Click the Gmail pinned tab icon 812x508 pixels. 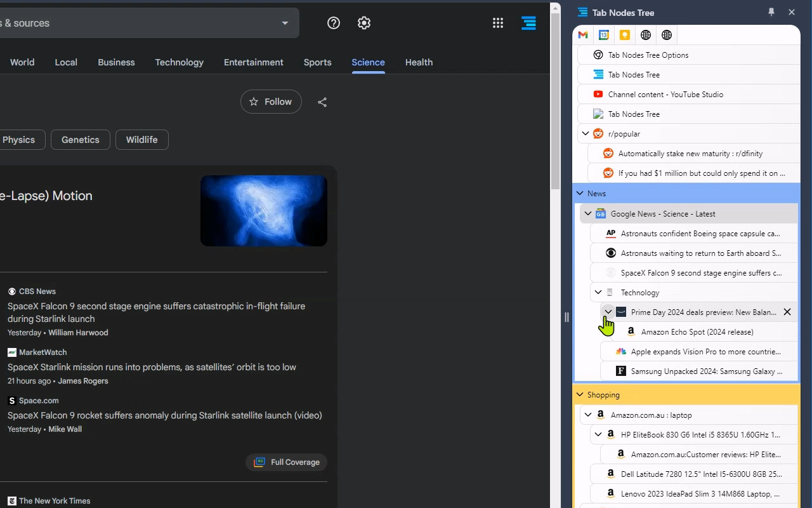[x=583, y=35]
